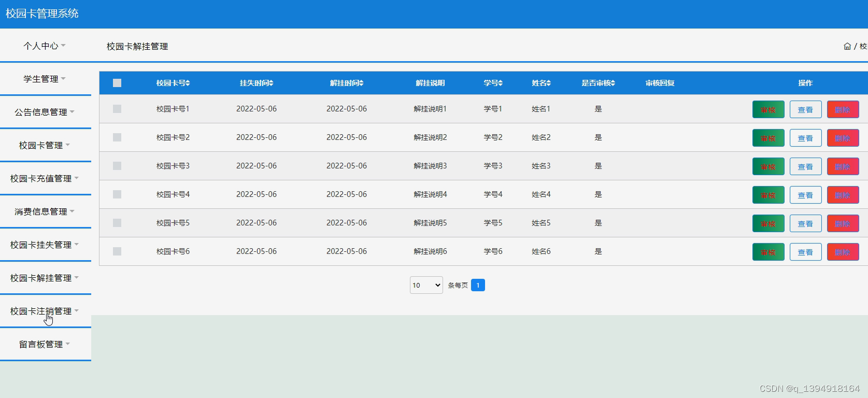Click 审核 button for 校园卡号2
The image size is (868, 398).
[x=768, y=138]
